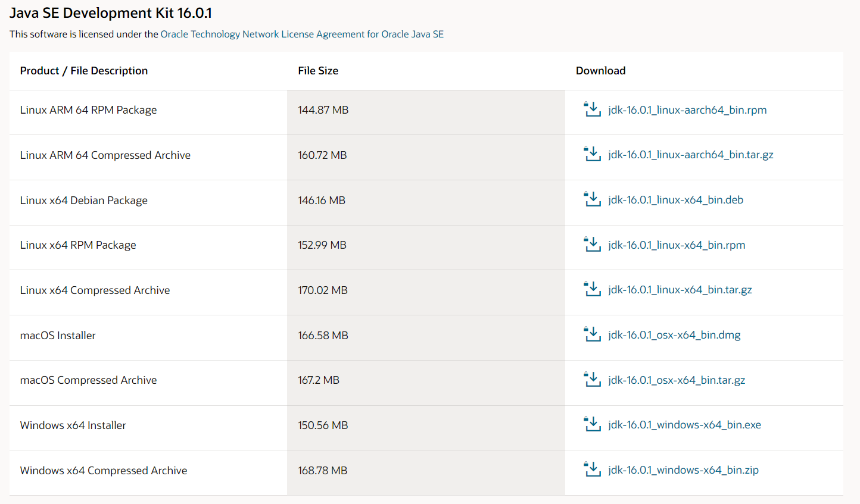The image size is (860, 504).
Task: Click download icon beside linux-x64_bin.tar.gz
Action: (593, 289)
